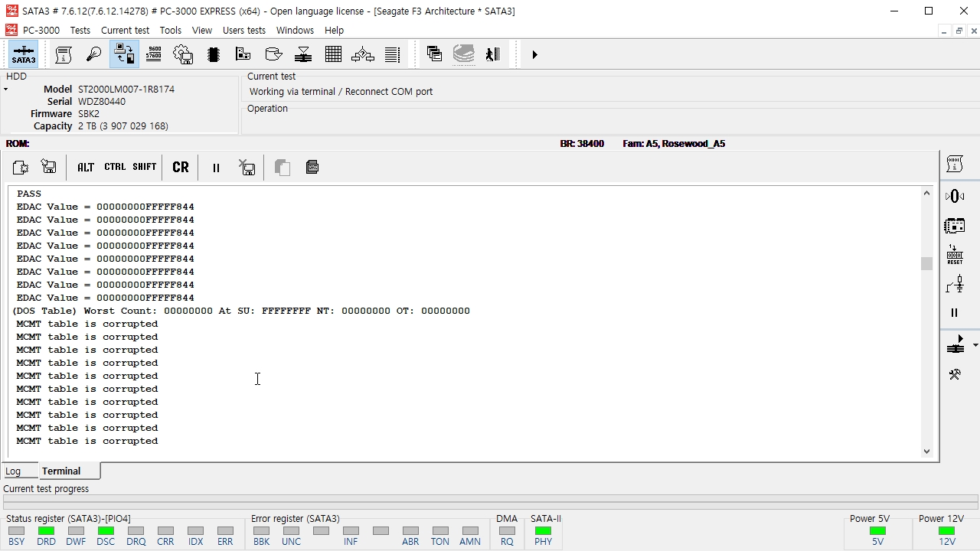Image resolution: width=980 pixels, height=551 pixels.
Task: Open the Windows menu
Action: [x=295, y=31]
